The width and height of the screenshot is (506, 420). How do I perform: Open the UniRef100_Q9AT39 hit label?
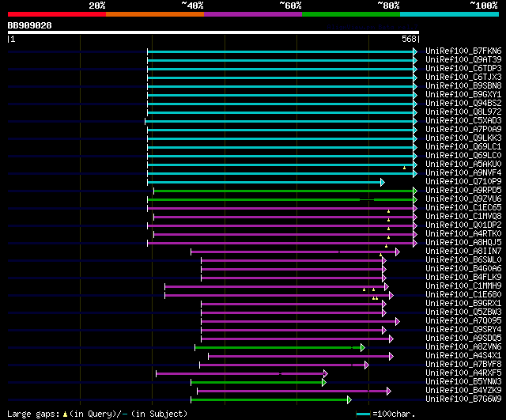coord(463,60)
